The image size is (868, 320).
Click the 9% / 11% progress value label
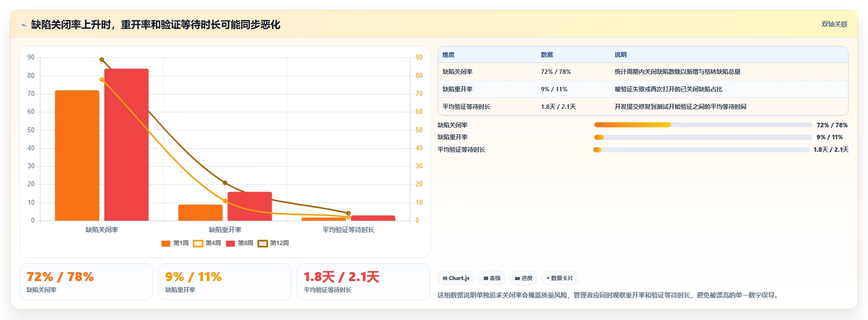tap(830, 137)
